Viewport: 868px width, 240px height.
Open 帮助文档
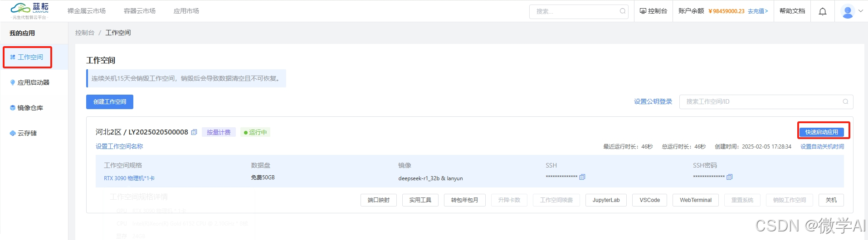click(x=792, y=11)
